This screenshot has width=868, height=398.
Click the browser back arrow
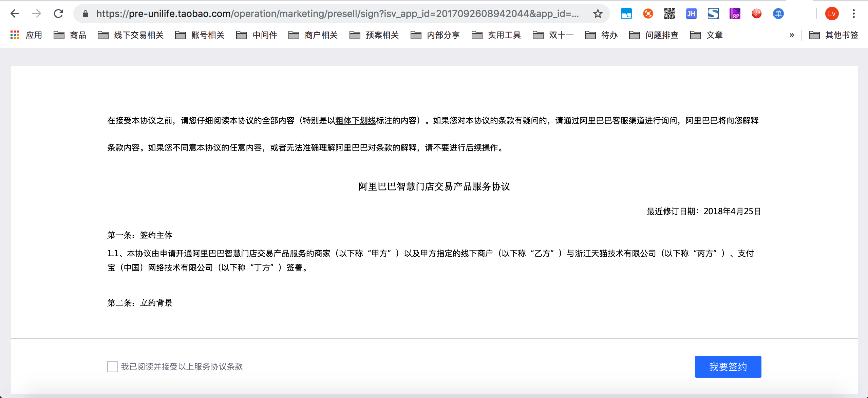click(15, 14)
